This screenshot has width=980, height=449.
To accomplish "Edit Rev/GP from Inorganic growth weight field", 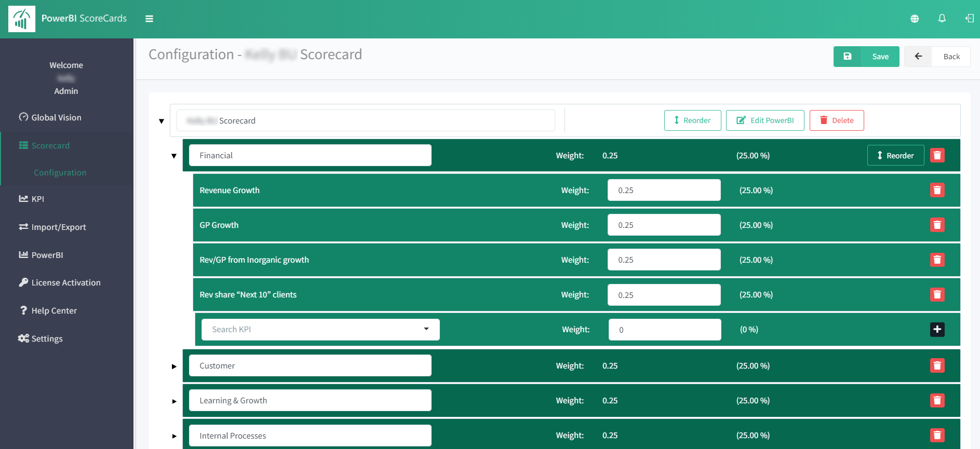I will tap(664, 260).
